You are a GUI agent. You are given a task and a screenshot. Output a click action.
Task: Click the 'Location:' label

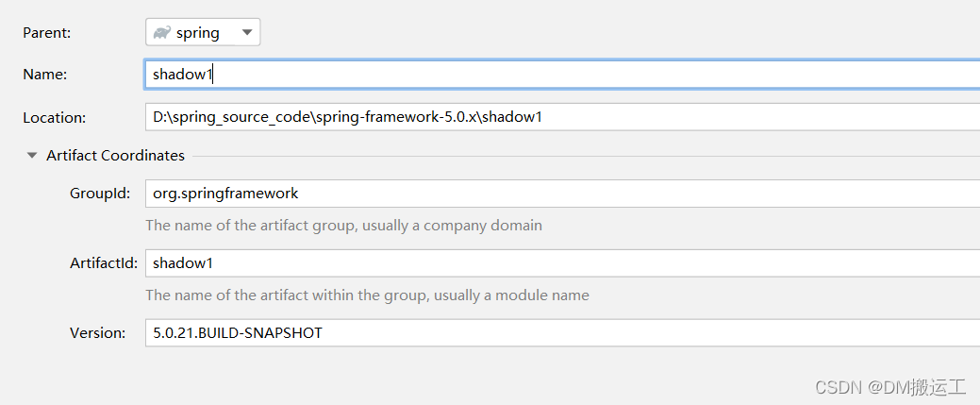(x=55, y=117)
